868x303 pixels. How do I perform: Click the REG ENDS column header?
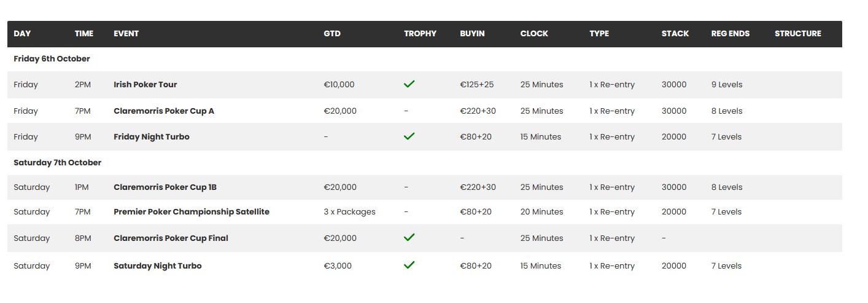pos(730,34)
